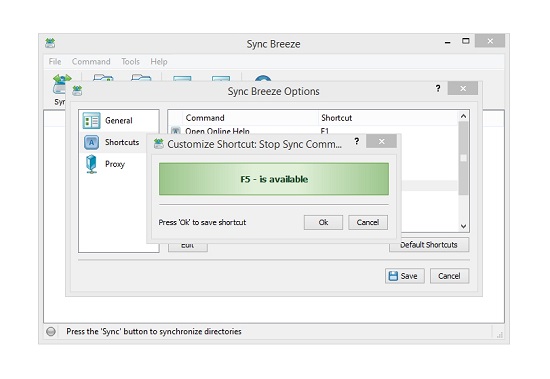This screenshot has height=379, width=550.
Task: Cancel the Customize Shortcut dialog
Action: click(368, 222)
